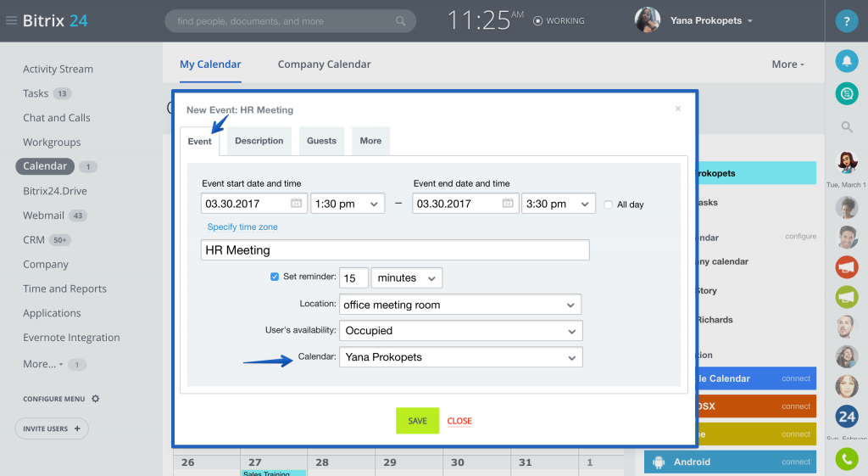Image resolution: width=868 pixels, height=476 pixels.
Task: Click the Configure Menu link
Action: click(x=53, y=399)
